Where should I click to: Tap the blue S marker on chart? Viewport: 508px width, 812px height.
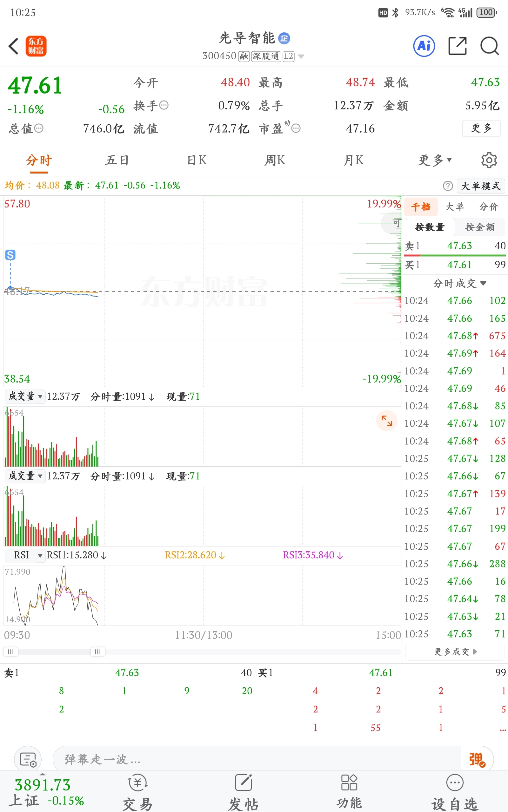coord(10,255)
